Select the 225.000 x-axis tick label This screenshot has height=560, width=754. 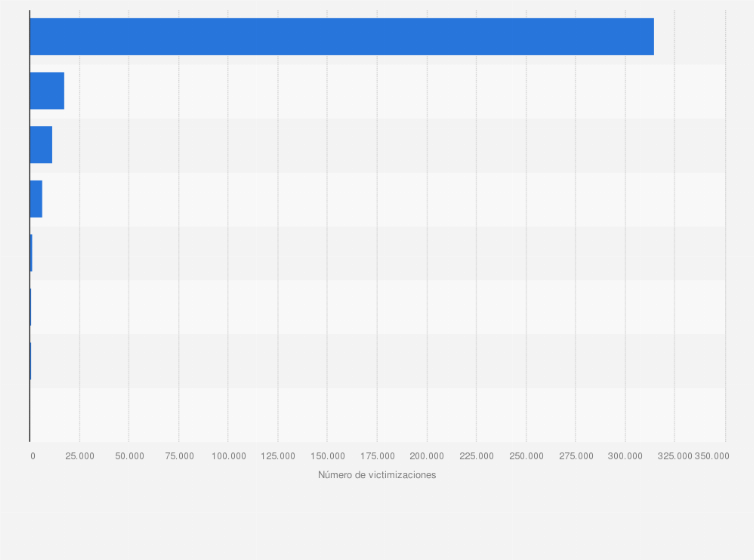coord(477,456)
